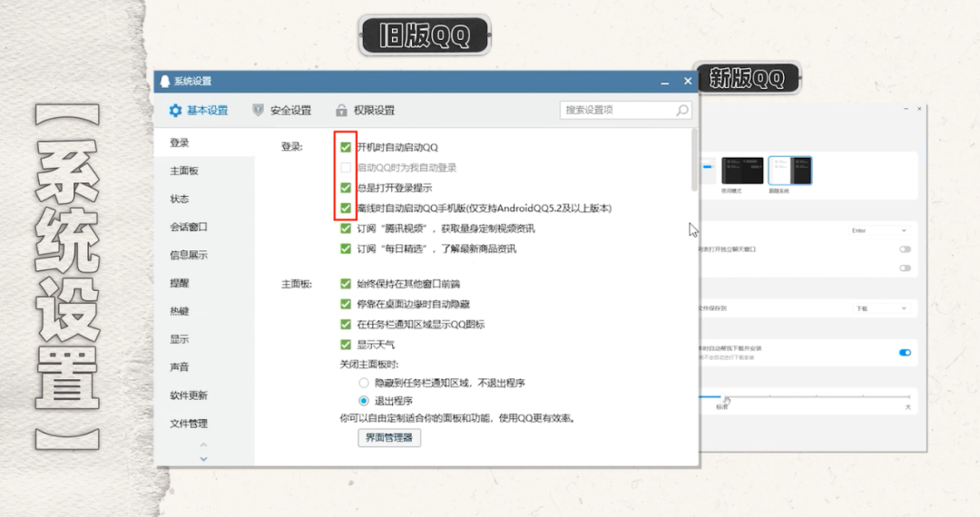Click the down chevron below the sidebar list
Screen dimensions: 980x517
pyautogui.click(x=203, y=459)
